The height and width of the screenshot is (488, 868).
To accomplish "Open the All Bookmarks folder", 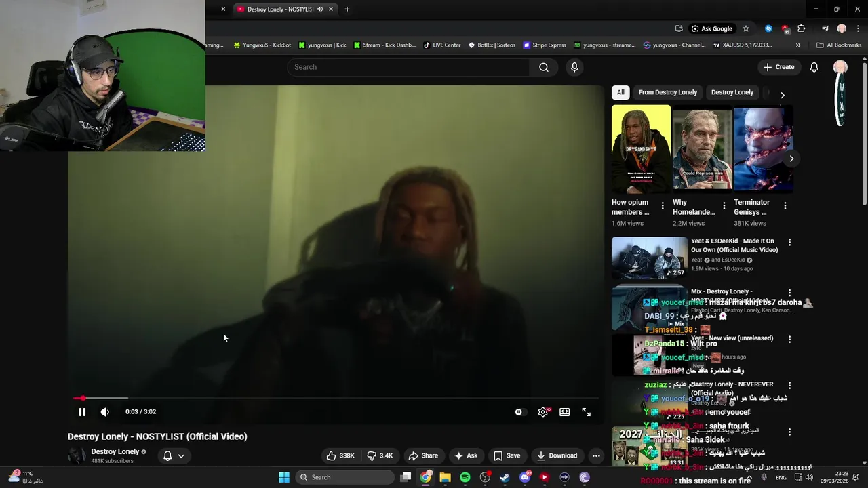I will [839, 45].
